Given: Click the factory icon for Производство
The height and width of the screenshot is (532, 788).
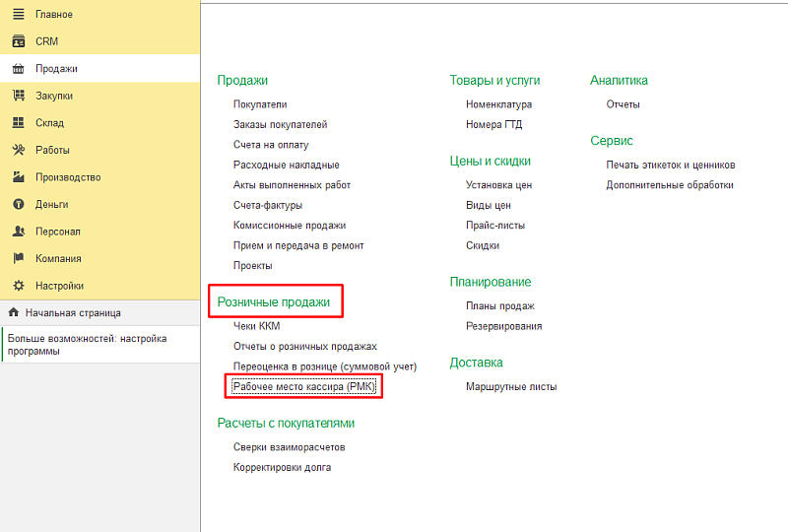Looking at the screenshot, I should tap(18, 177).
